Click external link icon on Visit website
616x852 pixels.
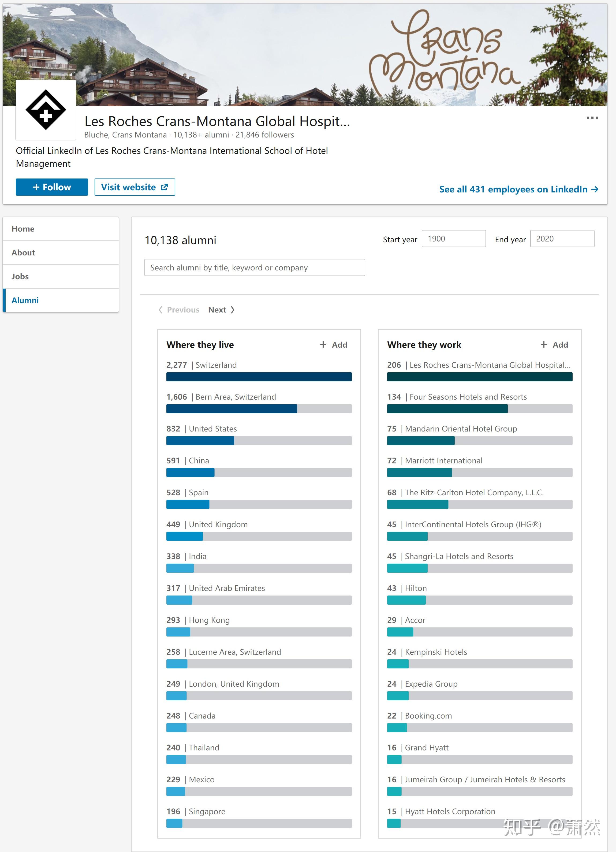(x=165, y=187)
